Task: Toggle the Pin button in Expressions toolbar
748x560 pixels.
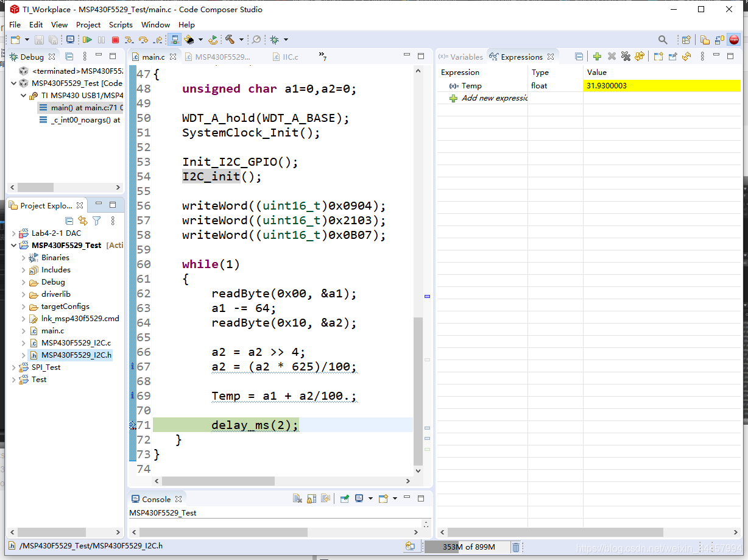Action: [x=672, y=56]
